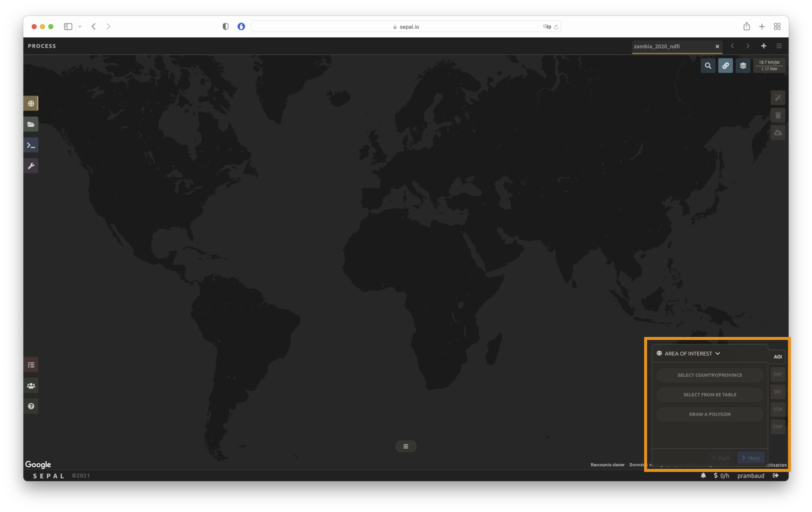Screen dimensions: 812x512
Task: Click the Help question mark icon
Action: [x=31, y=406]
